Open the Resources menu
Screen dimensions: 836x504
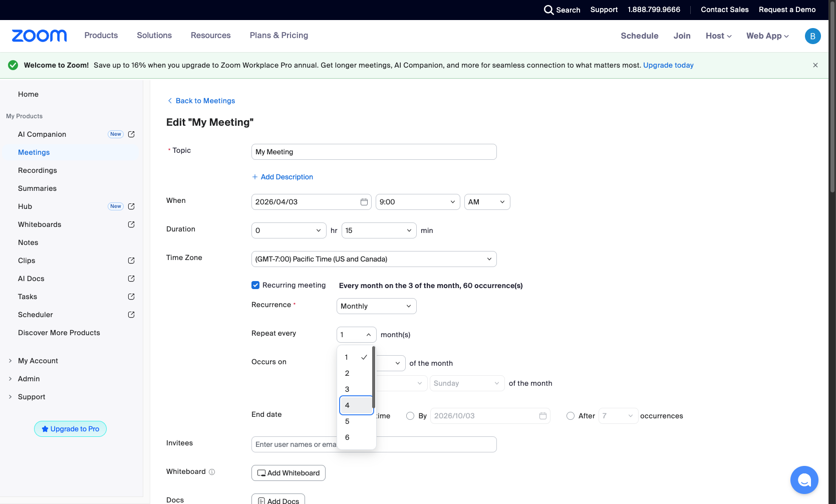(x=211, y=35)
